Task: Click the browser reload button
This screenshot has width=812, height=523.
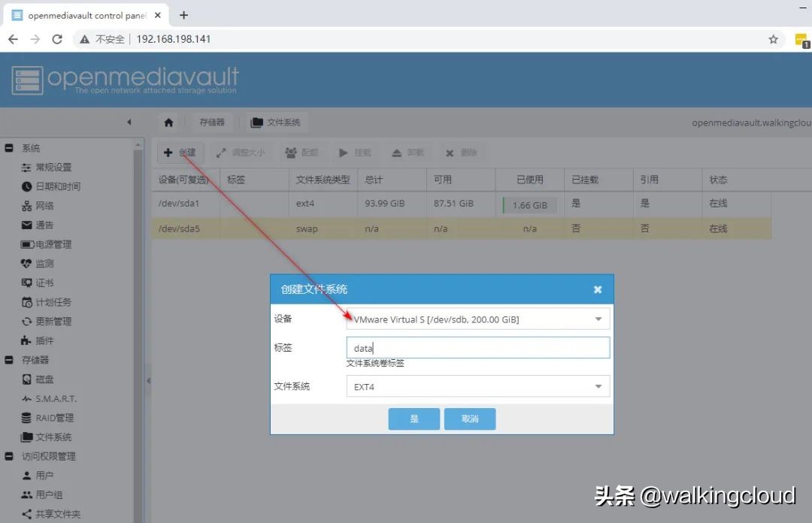Action: click(57, 39)
